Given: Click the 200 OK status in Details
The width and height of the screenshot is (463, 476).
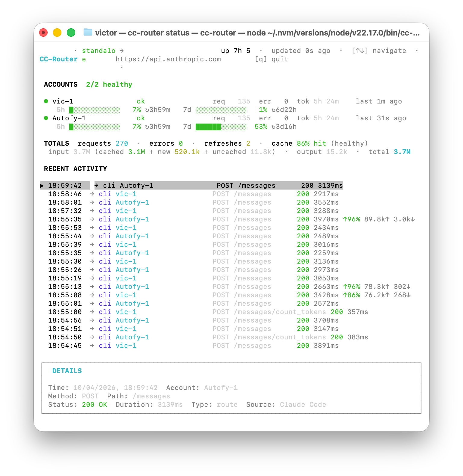Looking at the screenshot, I should [x=95, y=405].
